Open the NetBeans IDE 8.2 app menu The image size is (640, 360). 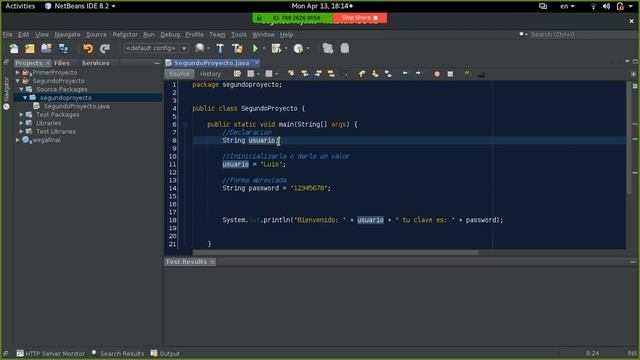click(x=80, y=6)
